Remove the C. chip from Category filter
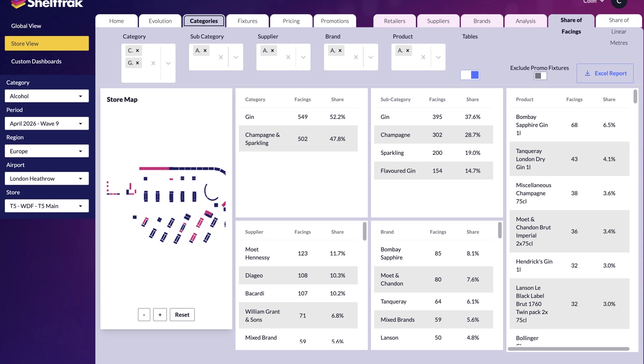This screenshot has height=364, width=644. 138,50
